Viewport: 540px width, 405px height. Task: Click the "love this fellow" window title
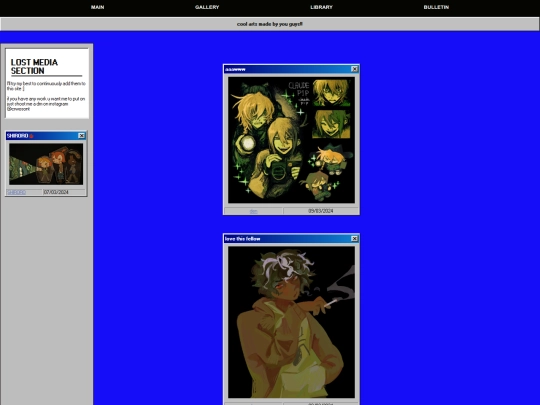point(242,239)
